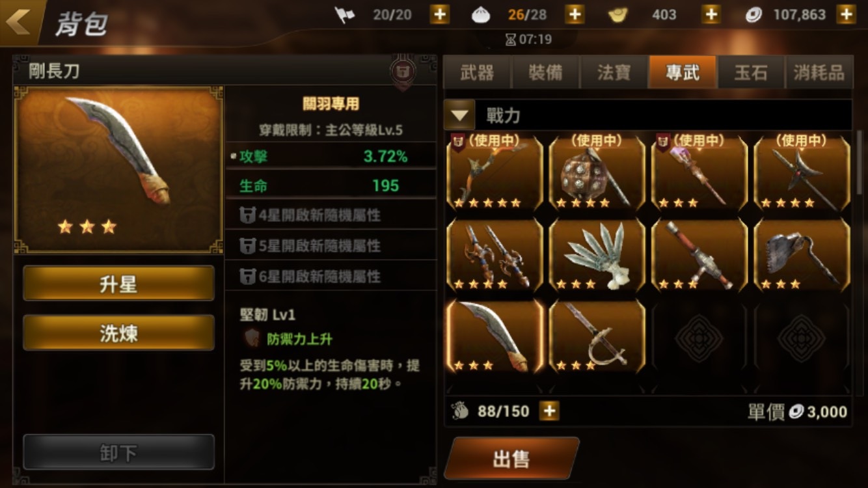Add more flag stamina with the plus beside 20/20
The height and width of the screenshot is (488, 868).
[x=440, y=14]
